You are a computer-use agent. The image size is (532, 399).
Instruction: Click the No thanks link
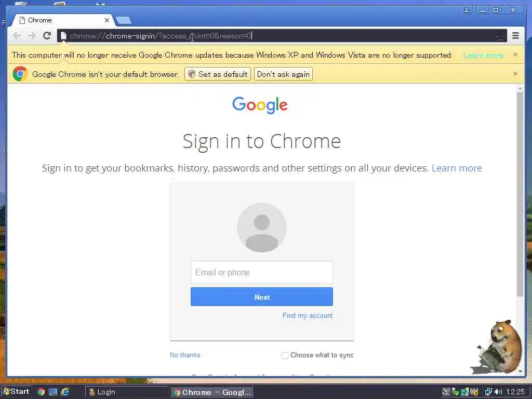(185, 355)
